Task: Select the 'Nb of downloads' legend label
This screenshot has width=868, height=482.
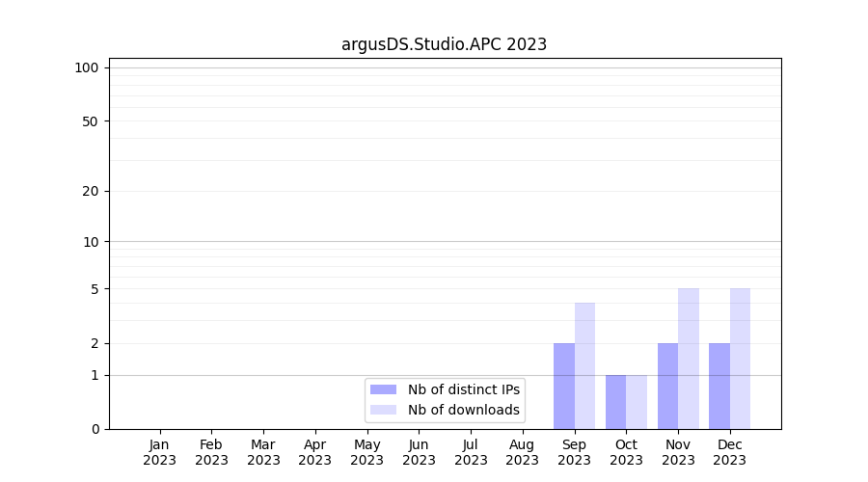Action: tap(463, 410)
